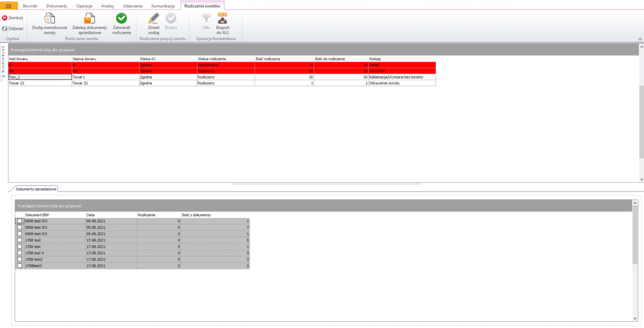Sort by Ilość rozliczona column header

pyautogui.click(x=284, y=58)
